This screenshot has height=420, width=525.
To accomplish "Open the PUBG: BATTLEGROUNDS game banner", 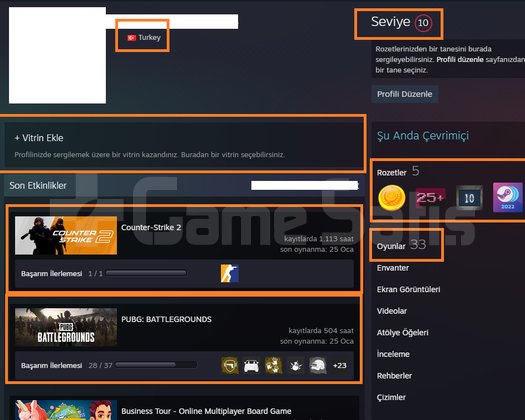I will (x=66, y=327).
